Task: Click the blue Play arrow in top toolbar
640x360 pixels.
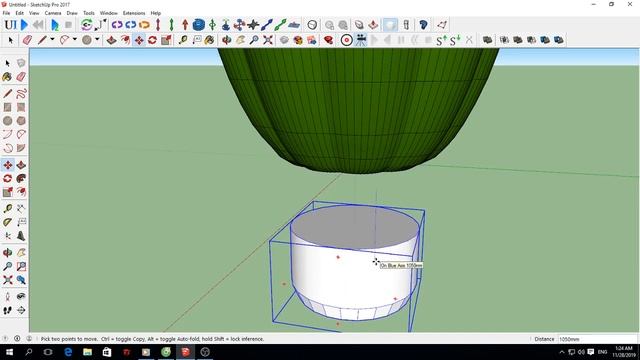Action: point(24,25)
